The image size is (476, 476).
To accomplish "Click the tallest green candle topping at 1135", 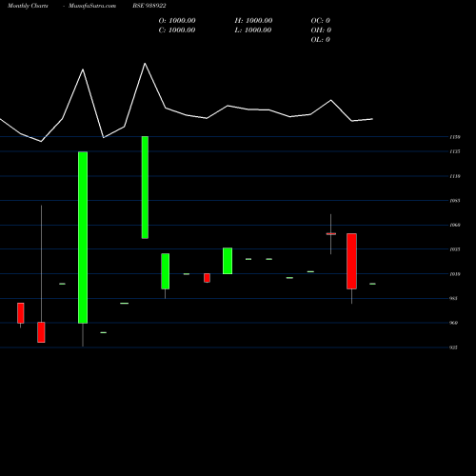I will pyautogui.click(x=83, y=237).
